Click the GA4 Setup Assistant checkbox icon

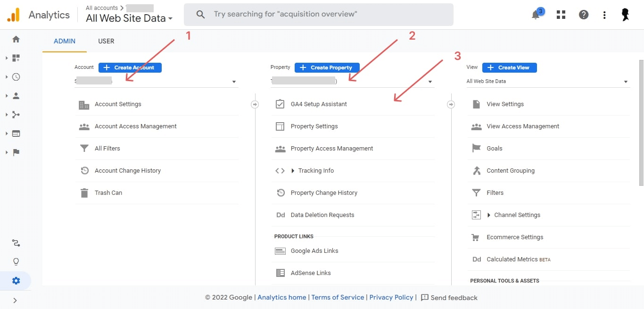coord(280,104)
